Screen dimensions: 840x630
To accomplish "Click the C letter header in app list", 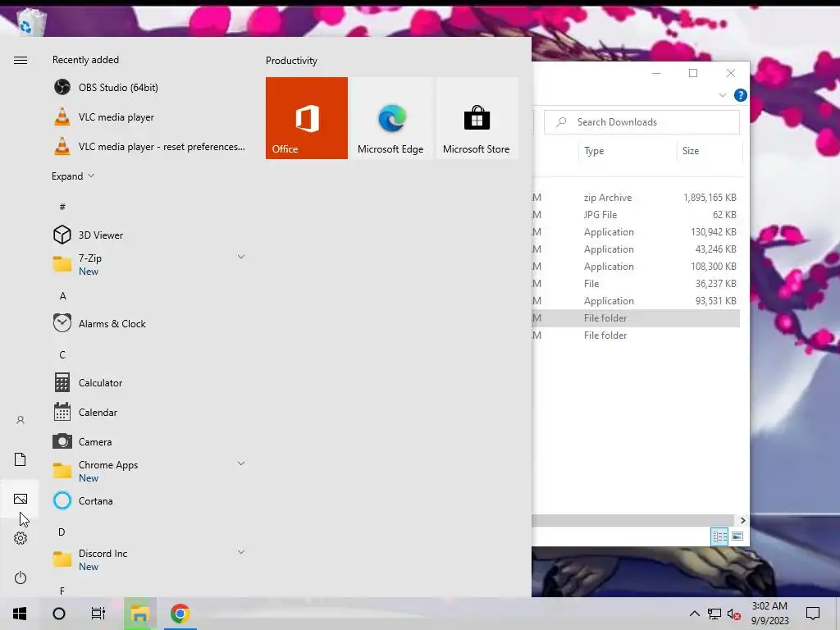I will [x=62, y=354].
